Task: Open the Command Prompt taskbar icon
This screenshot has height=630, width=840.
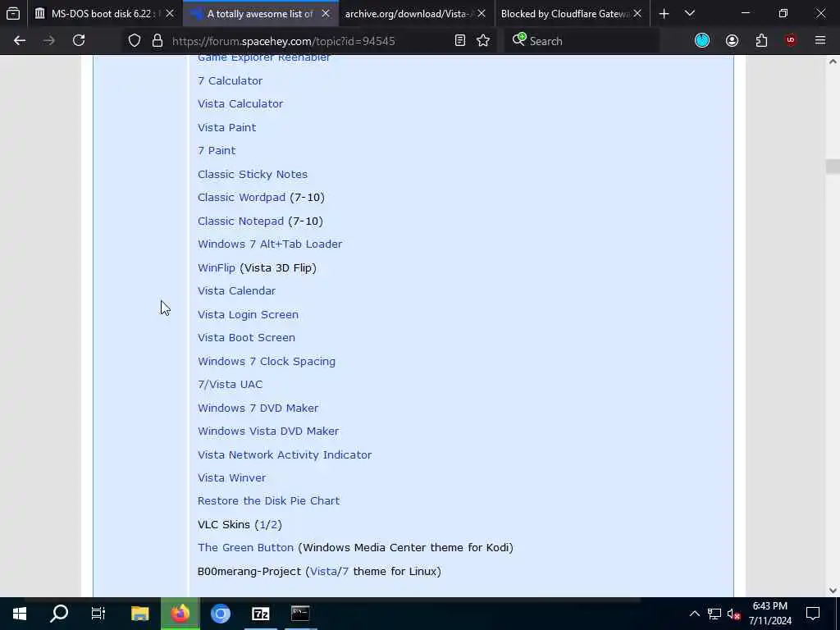Action: 300,614
